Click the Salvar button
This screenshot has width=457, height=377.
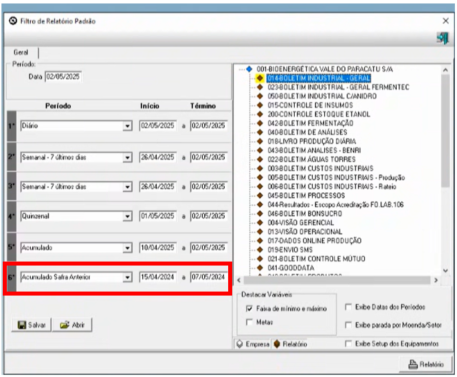click(31, 325)
